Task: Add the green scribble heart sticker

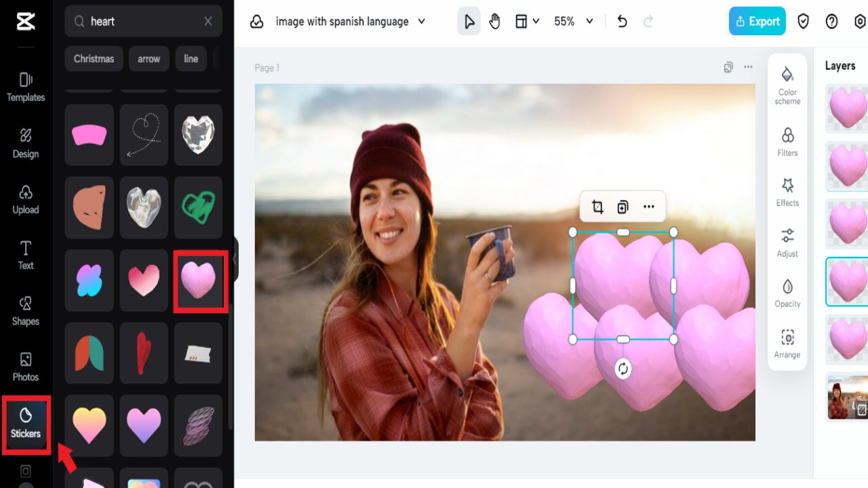Action: [x=198, y=207]
